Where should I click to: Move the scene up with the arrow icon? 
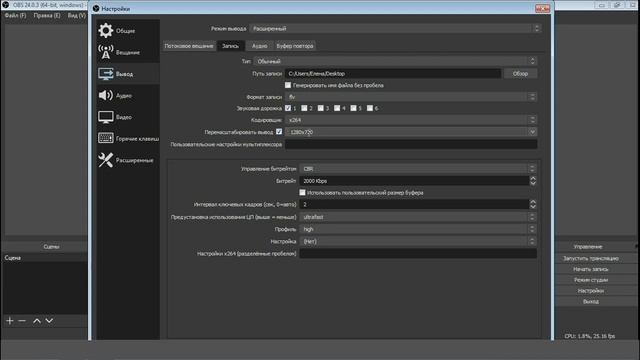click(37, 321)
